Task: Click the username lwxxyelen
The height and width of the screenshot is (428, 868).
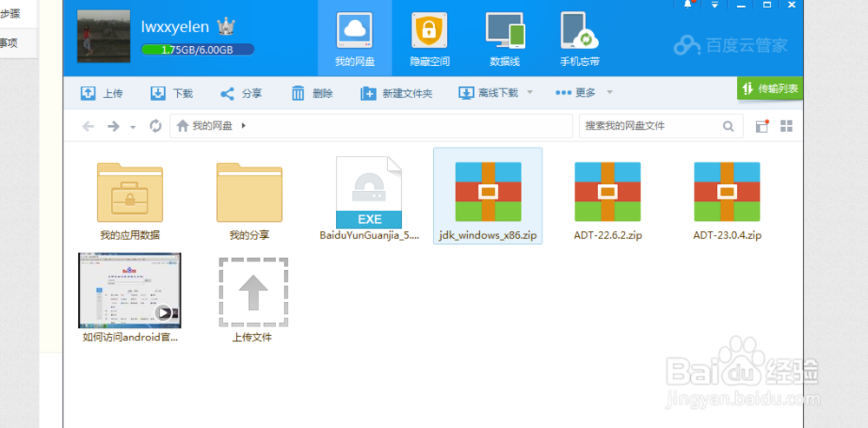Action: (x=175, y=27)
